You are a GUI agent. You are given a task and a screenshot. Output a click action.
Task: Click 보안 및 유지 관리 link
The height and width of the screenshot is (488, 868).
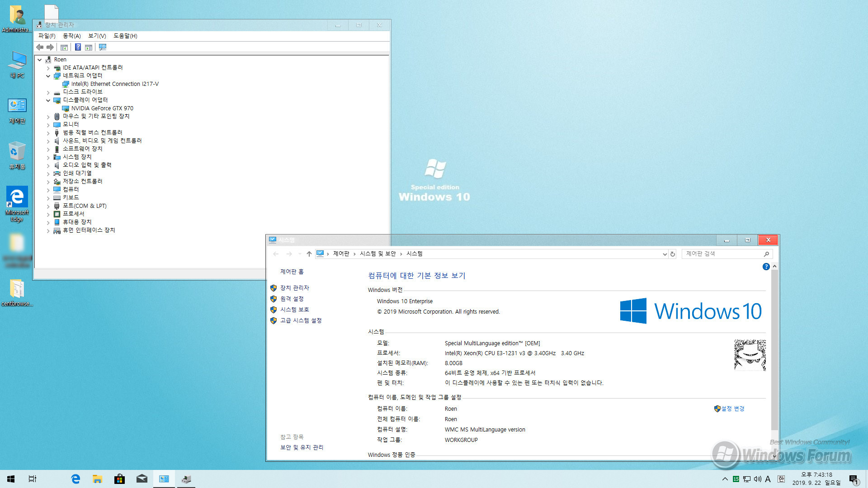pos(302,447)
